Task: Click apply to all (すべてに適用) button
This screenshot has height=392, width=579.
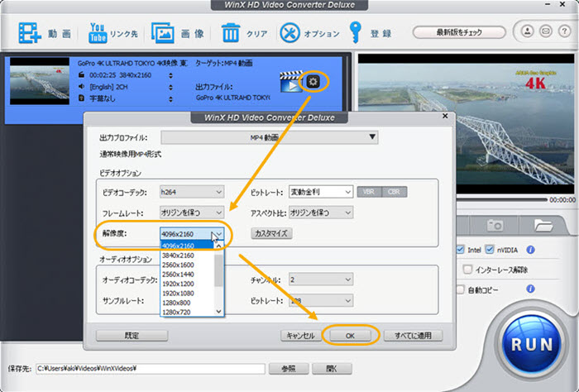Action: coord(413,336)
